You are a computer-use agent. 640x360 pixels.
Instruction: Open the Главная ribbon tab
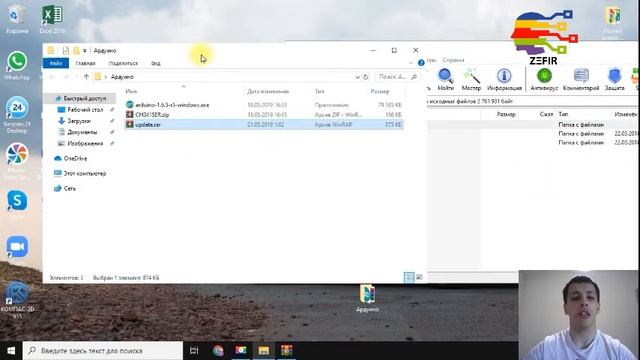85,63
